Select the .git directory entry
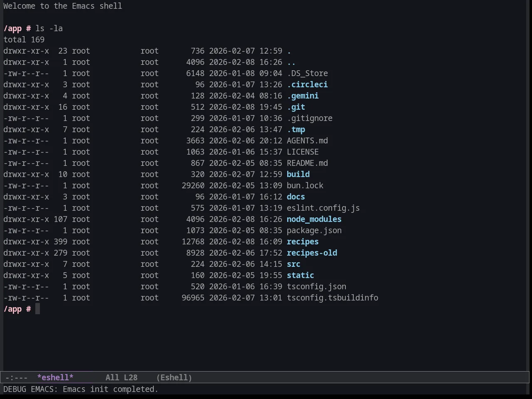Viewport: 532px width, 399px height. [x=296, y=107]
